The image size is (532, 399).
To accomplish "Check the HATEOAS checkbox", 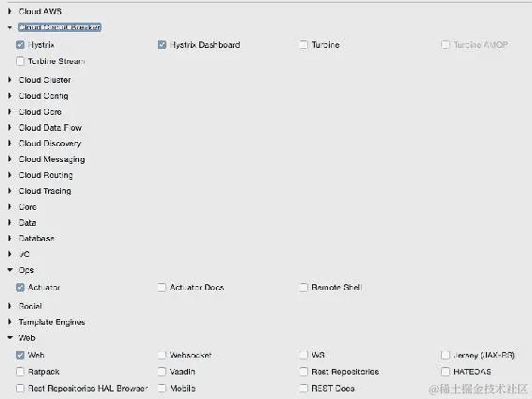I will pyautogui.click(x=446, y=372).
